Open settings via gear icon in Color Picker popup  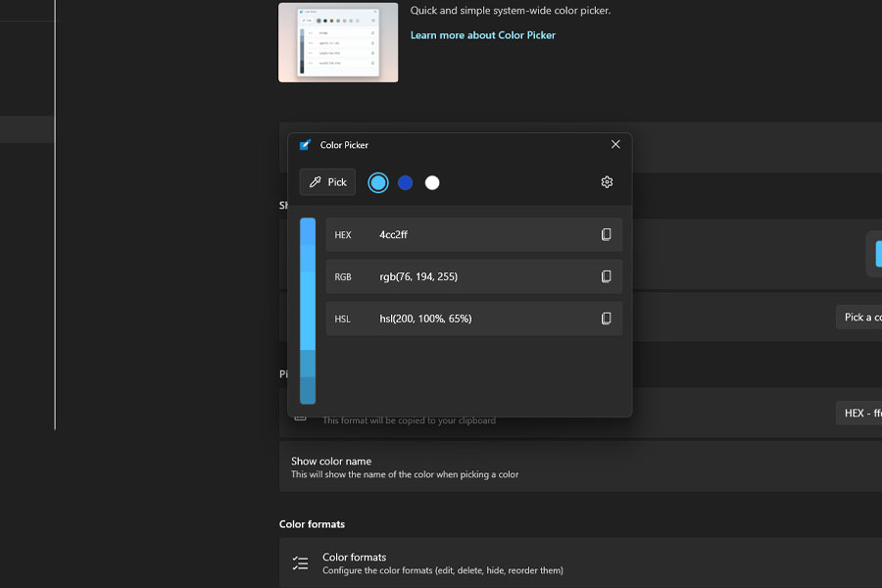pyautogui.click(x=607, y=181)
